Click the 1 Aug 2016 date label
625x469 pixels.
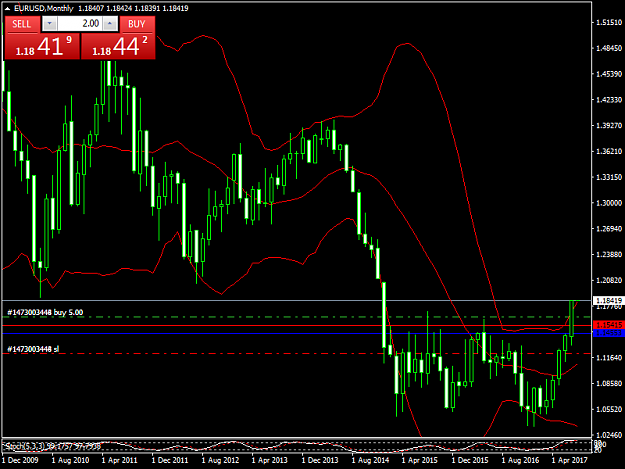[520, 460]
